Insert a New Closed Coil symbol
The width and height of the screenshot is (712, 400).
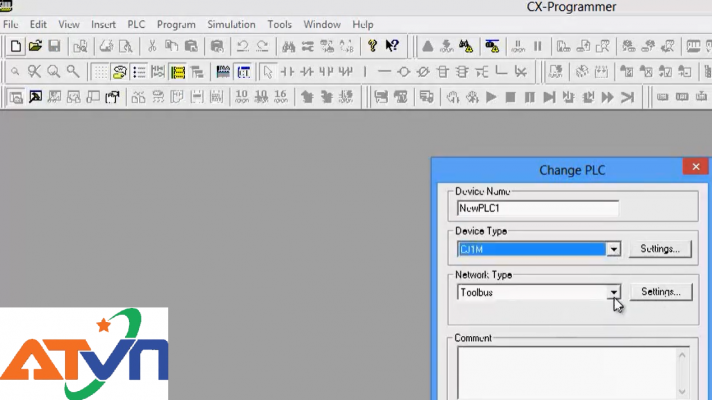(423, 72)
